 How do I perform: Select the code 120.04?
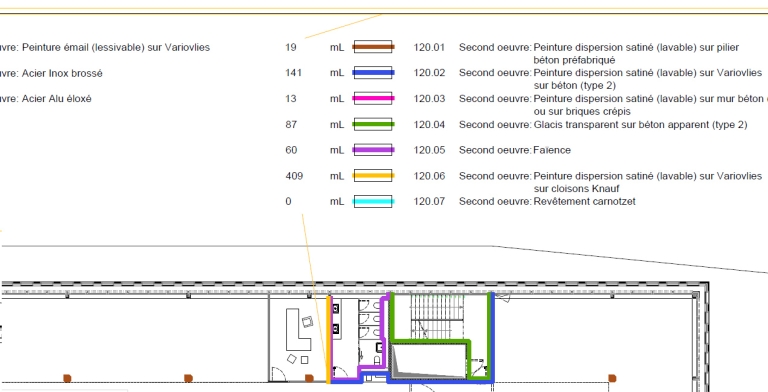[x=429, y=124]
